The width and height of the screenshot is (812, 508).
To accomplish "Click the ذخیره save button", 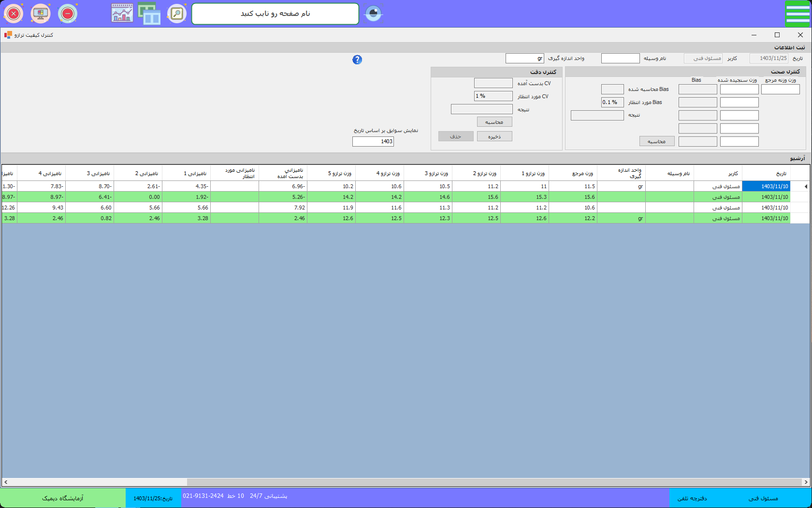I will [x=494, y=136].
